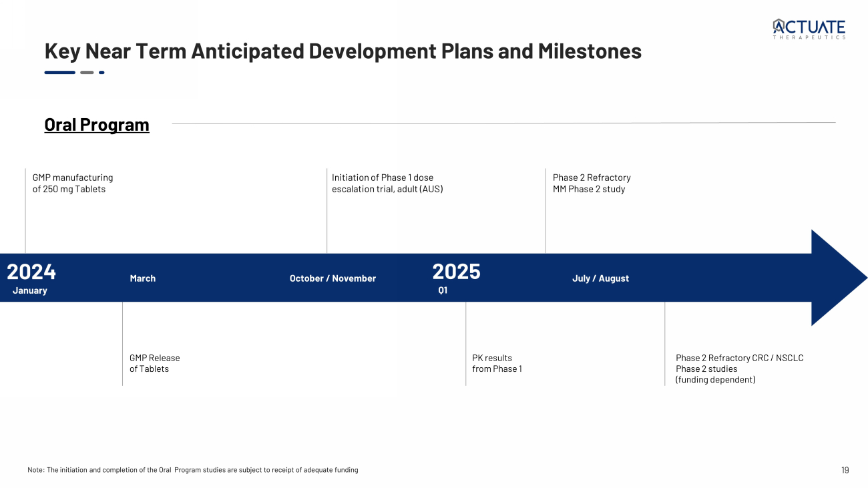
Task: Click the Q1 label under 2025
Action: pyautogui.click(x=443, y=290)
